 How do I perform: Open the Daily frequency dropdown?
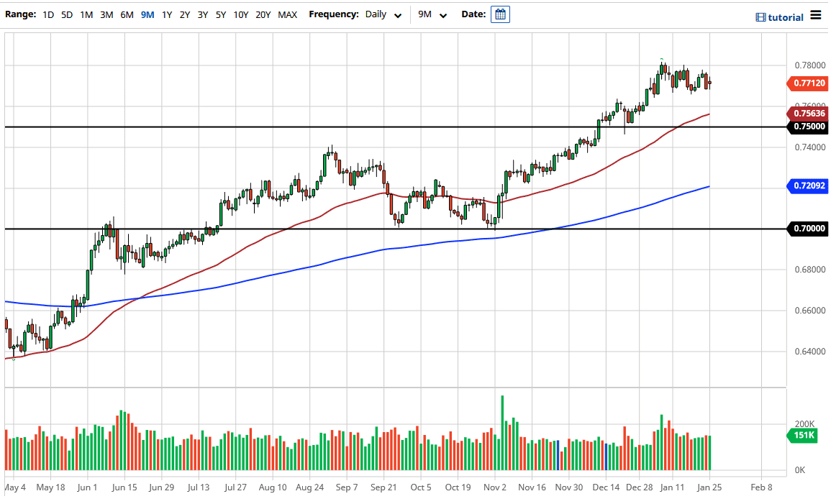pyautogui.click(x=383, y=14)
